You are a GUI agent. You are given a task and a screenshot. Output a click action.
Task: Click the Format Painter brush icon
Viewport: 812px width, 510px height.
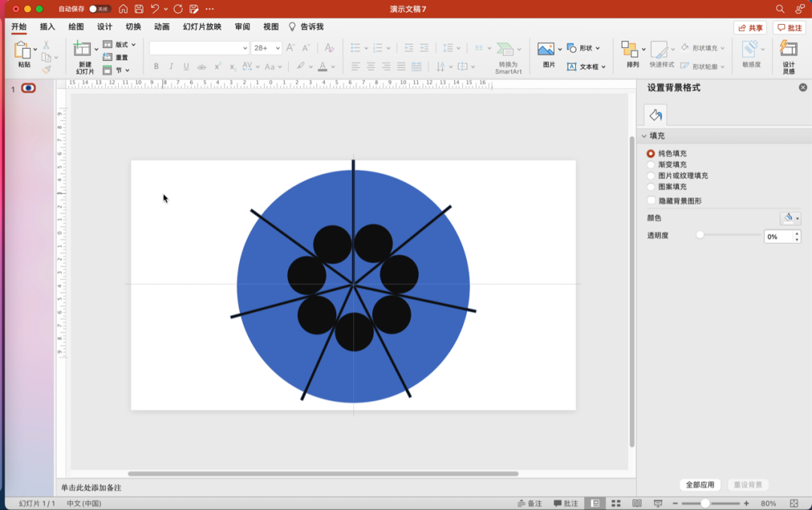click(47, 69)
